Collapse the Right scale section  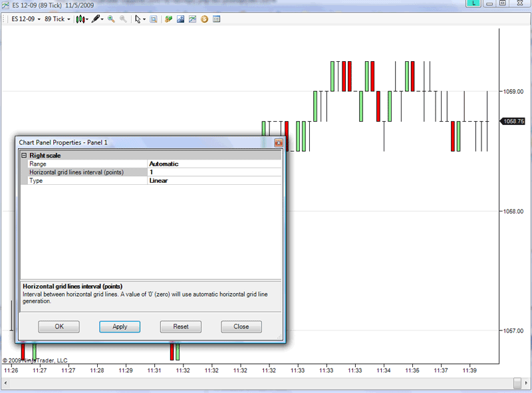click(x=24, y=156)
